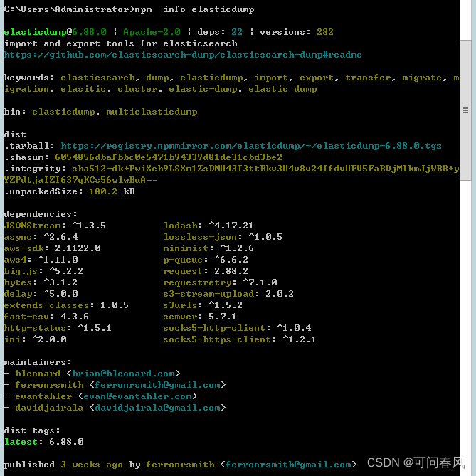The image size is (476, 476).
Task: Click the 'requestretry' dependency name
Action: pyautogui.click(x=198, y=282)
